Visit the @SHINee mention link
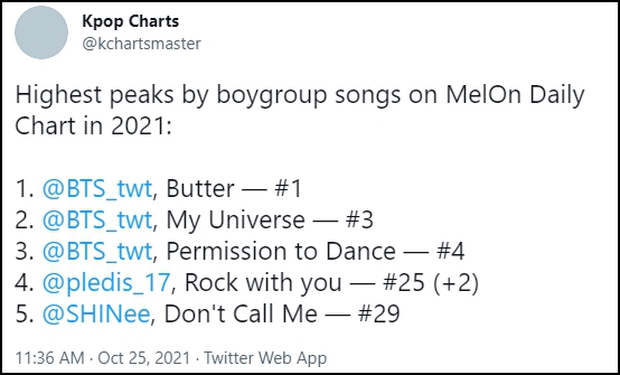620x375 pixels. (x=96, y=314)
